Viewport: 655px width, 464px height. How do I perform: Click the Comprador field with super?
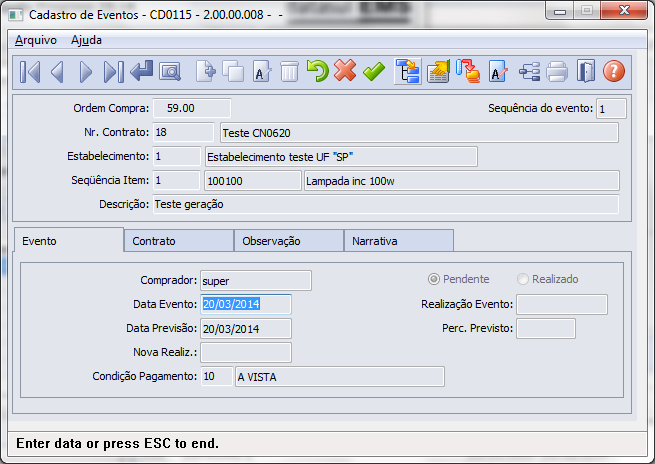click(256, 281)
